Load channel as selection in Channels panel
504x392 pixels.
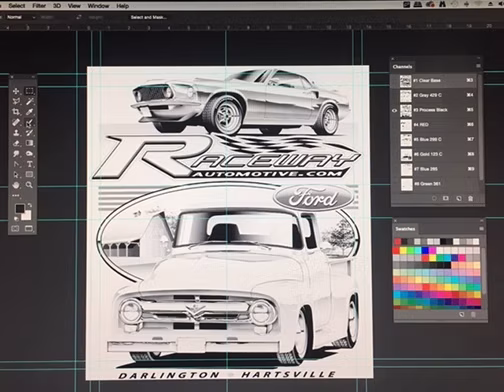pos(434,198)
